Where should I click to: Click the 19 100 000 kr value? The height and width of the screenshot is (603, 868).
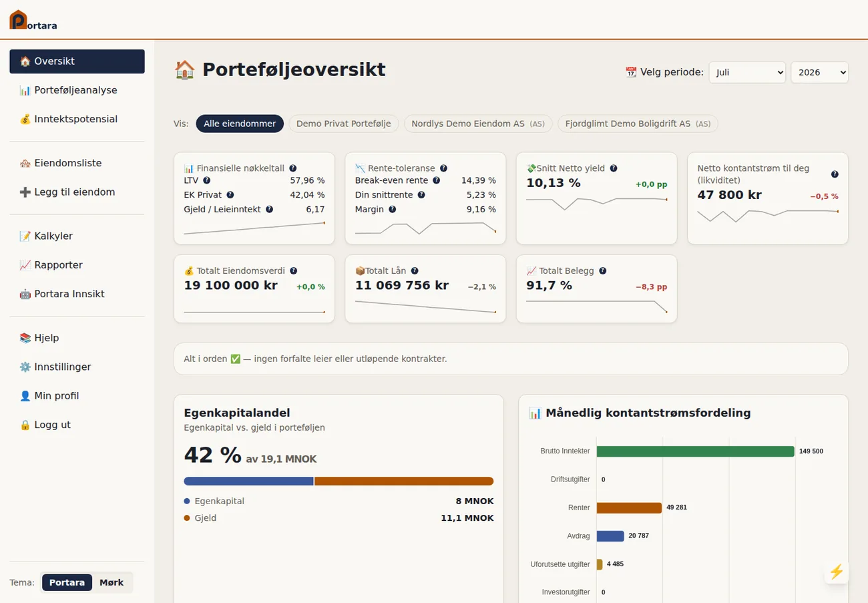pyautogui.click(x=232, y=285)
